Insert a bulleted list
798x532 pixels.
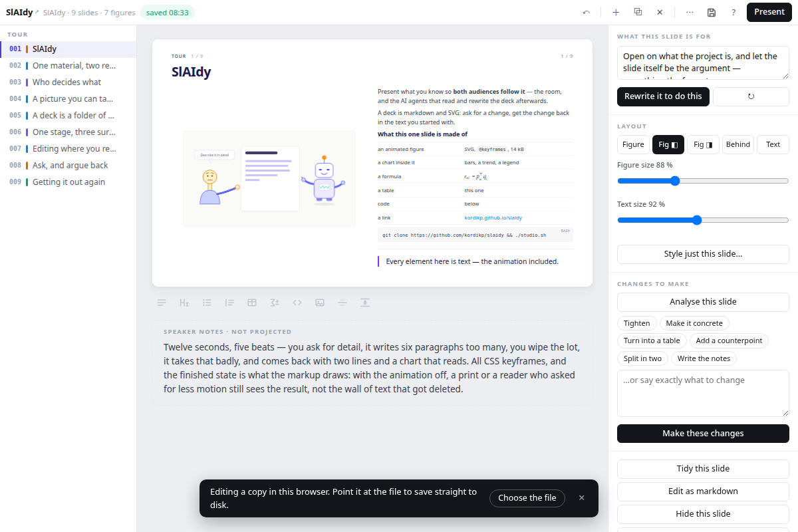coord(207,303)
